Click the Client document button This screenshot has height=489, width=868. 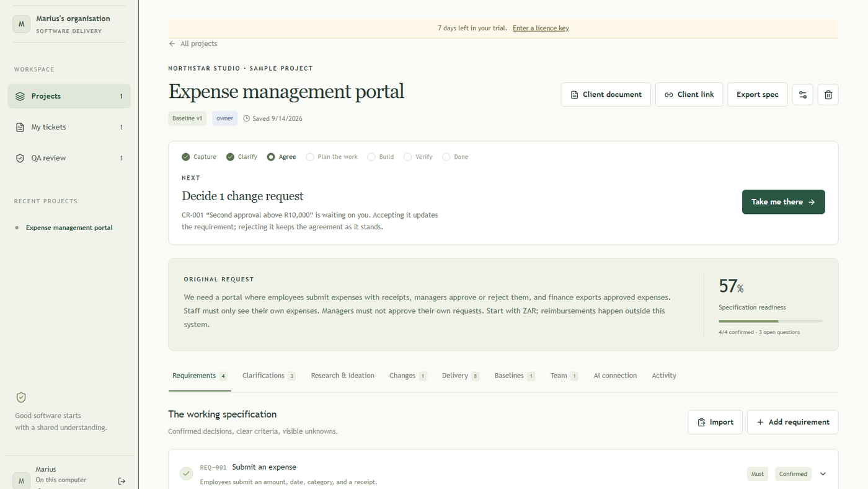[x=606, y=95]
